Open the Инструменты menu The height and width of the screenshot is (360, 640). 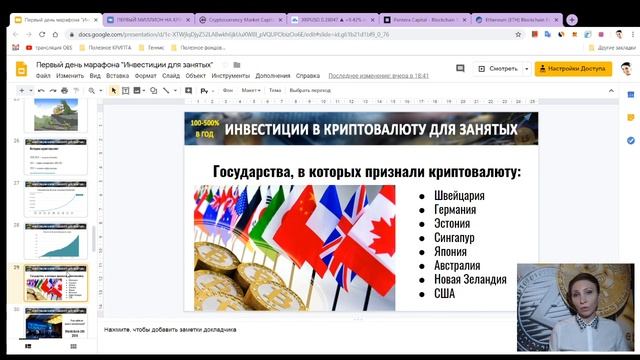click(230, 76)
